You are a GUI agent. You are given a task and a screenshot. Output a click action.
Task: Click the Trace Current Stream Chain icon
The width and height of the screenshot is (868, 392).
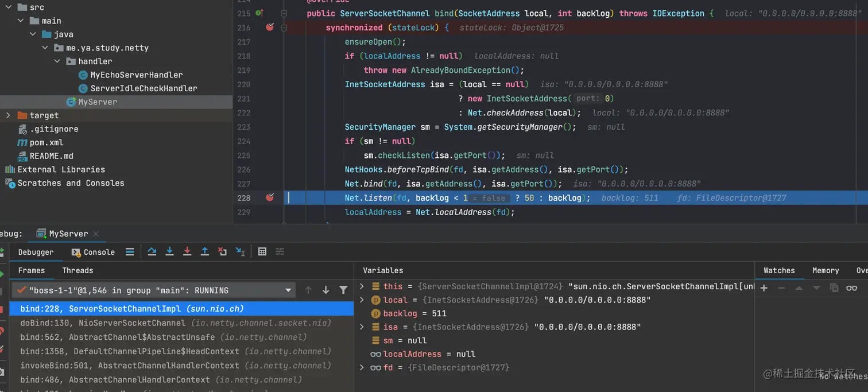(280, 251)
